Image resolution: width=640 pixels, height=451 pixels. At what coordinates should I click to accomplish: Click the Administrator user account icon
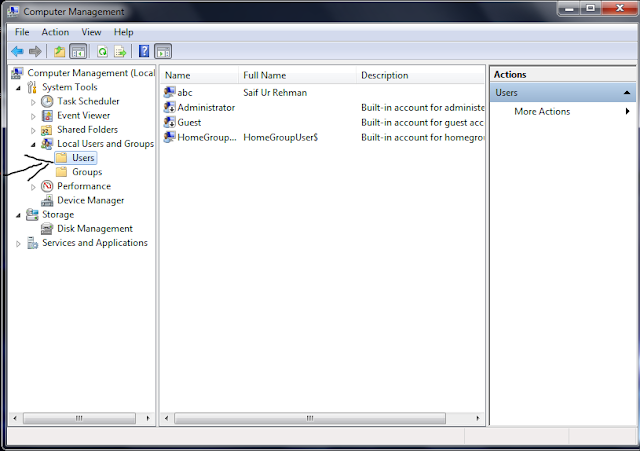pyautogui.click(x=169, y=107)
